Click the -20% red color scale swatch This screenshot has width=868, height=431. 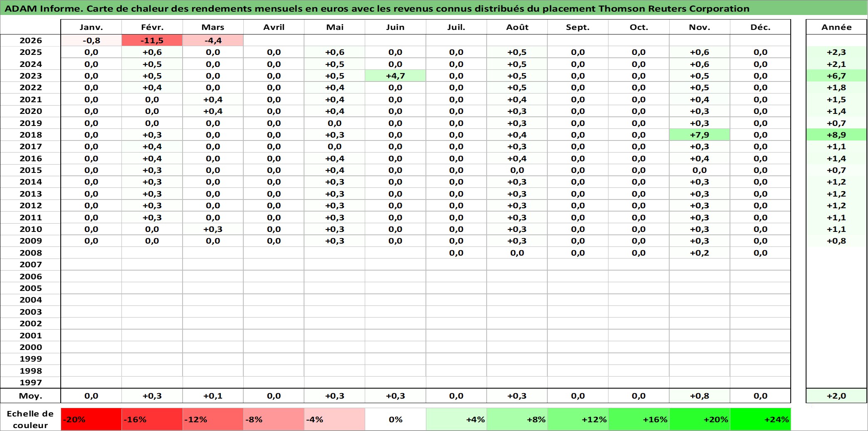91,419
